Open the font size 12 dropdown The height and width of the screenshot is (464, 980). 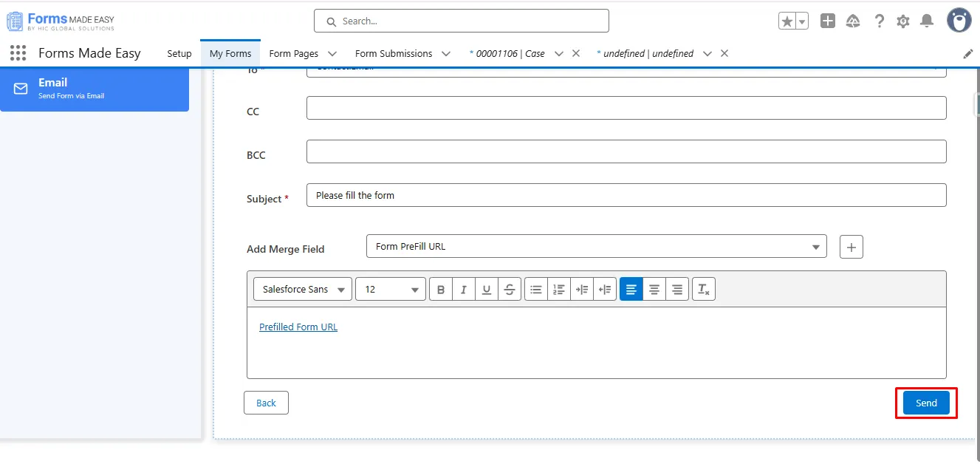[x=390, y=290]
